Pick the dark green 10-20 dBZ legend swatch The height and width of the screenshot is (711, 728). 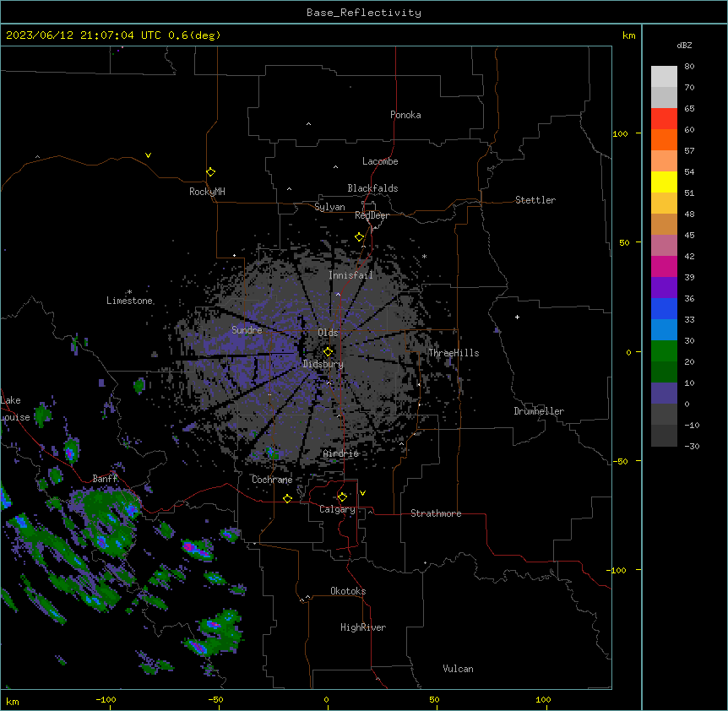pyautogui.click(x=664, y=372)
